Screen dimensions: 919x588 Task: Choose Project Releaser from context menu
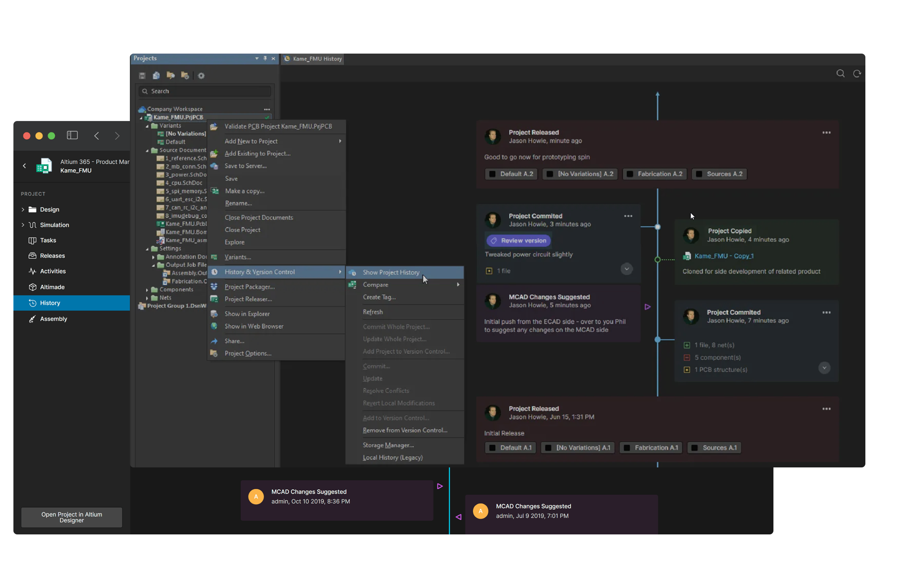(248, 299)
